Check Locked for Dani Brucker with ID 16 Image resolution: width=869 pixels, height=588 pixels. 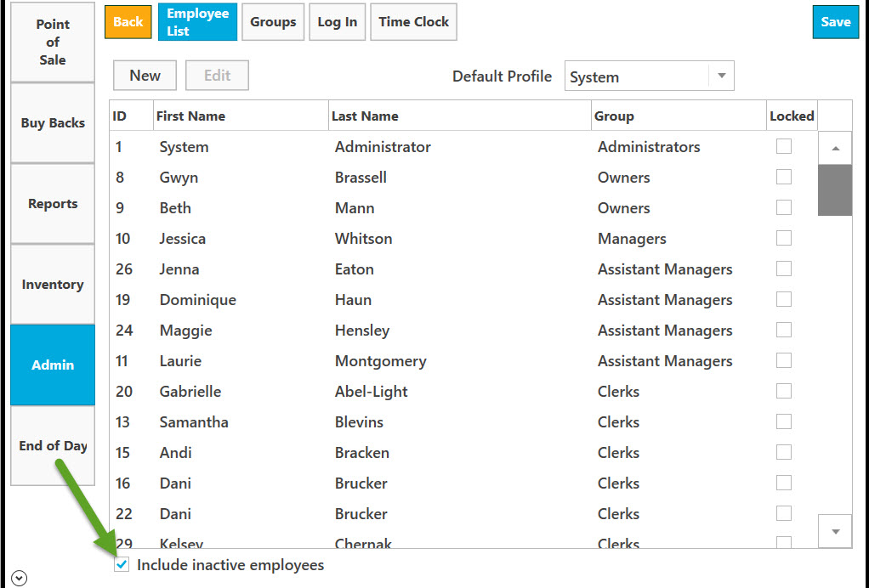pos(784,483)
